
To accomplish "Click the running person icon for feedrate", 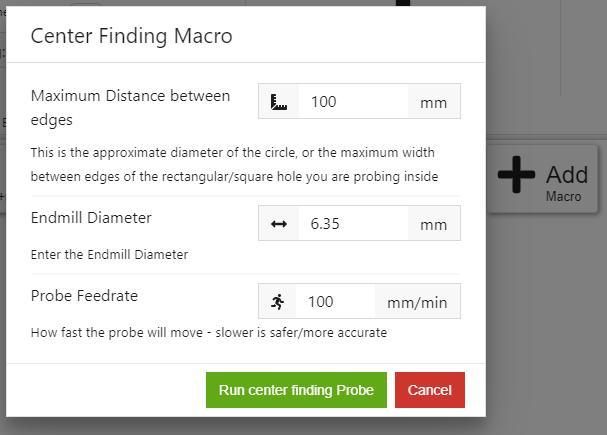I will pos(278,301).
